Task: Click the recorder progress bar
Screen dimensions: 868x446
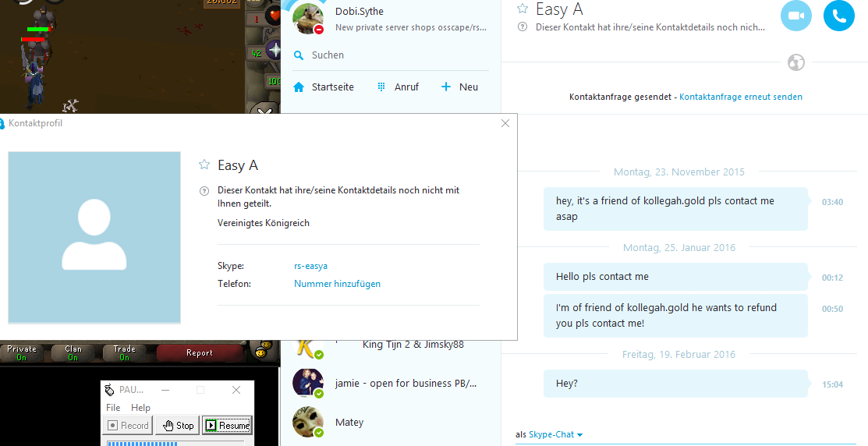Action: [x=177, y=443]
